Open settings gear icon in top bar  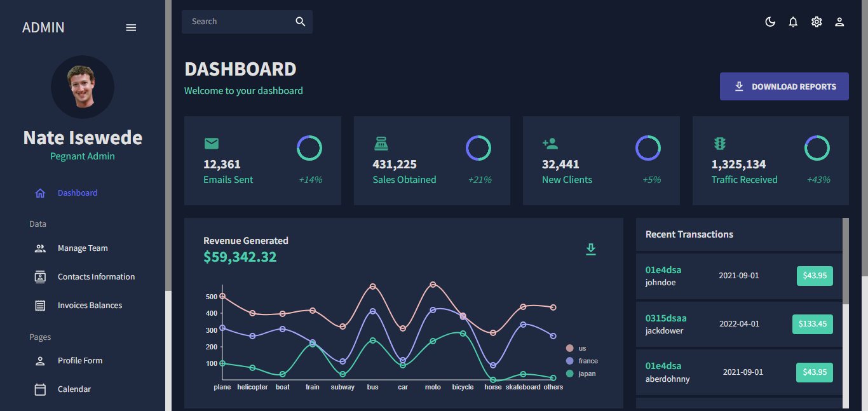817,22
